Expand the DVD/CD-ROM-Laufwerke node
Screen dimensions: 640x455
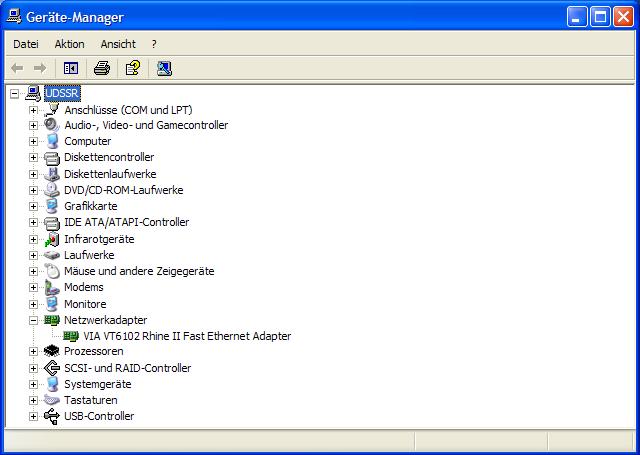[33, 190]
